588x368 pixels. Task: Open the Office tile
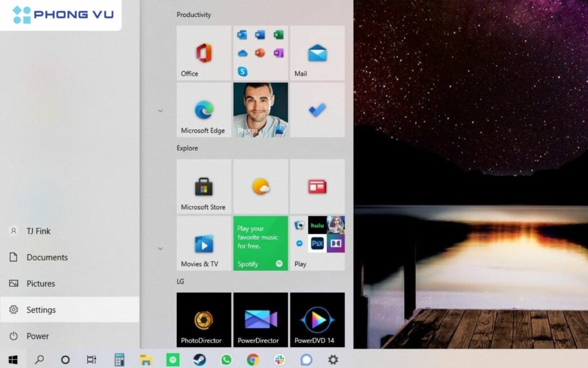(204, 53)
